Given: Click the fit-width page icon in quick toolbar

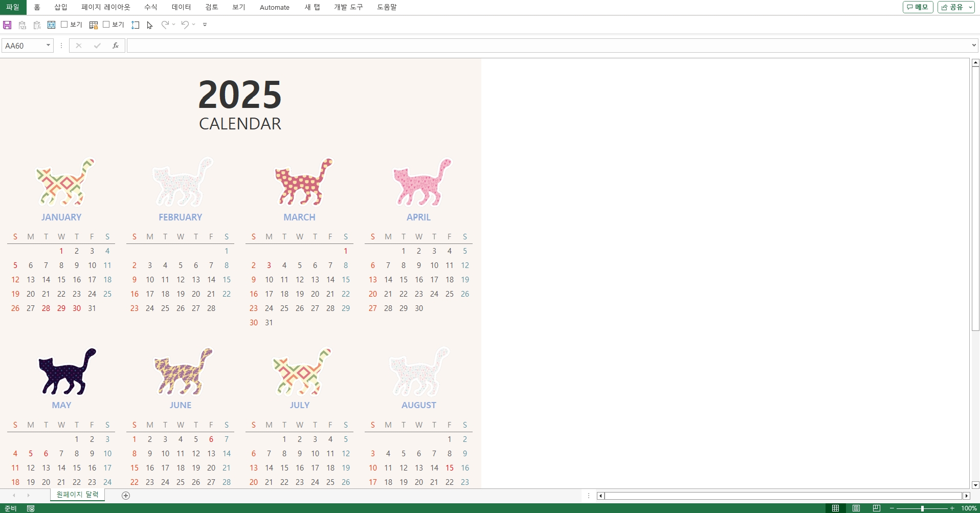Looking at the screenshot, I should 51,25.
